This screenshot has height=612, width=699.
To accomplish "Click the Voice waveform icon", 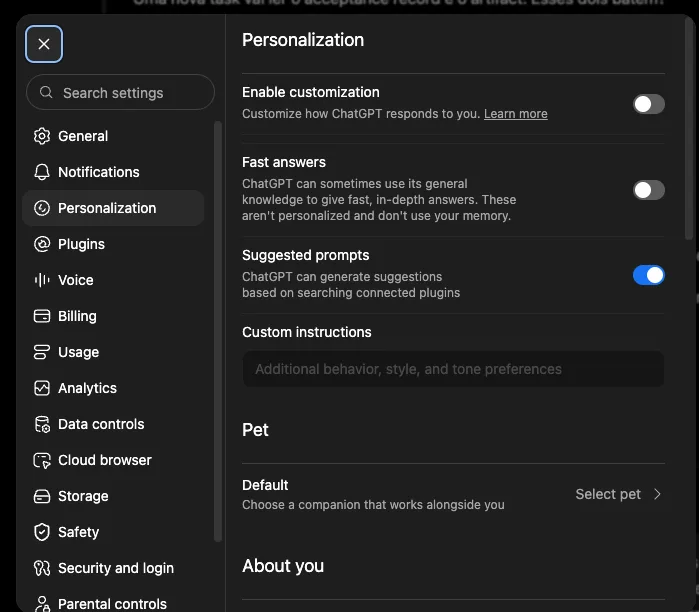I will (42, 280).
